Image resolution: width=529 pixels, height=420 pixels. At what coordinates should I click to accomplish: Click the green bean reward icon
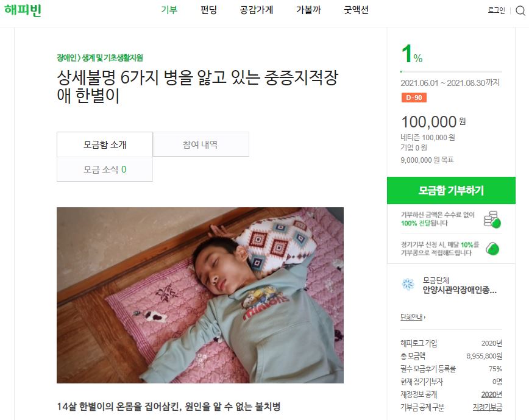(492, 249)
